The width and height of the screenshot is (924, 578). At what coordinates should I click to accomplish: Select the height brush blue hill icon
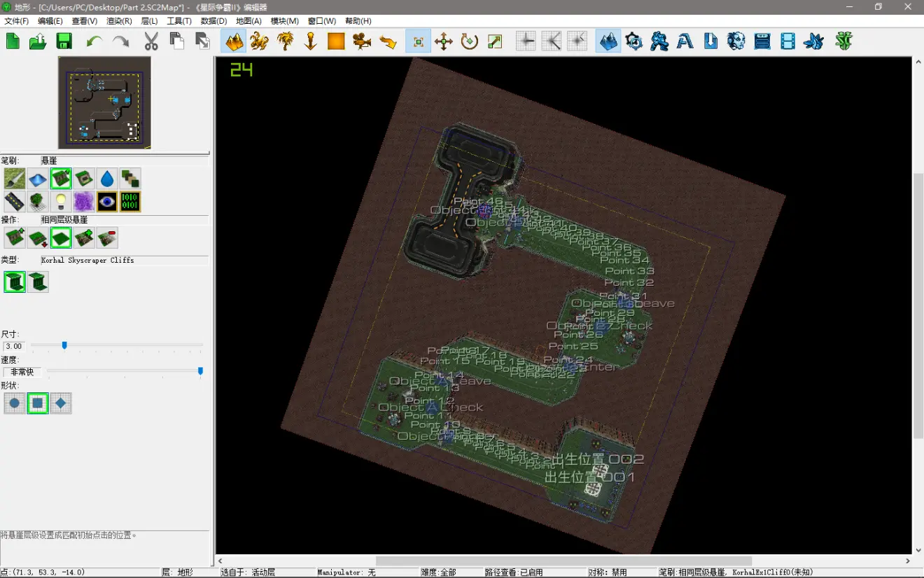(x=38, y=179)
